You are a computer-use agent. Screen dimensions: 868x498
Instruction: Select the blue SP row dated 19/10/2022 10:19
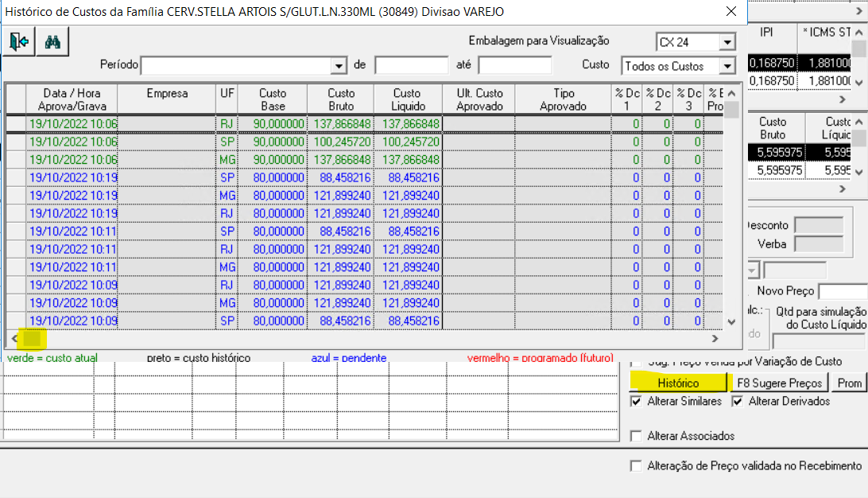click(365, 177)
